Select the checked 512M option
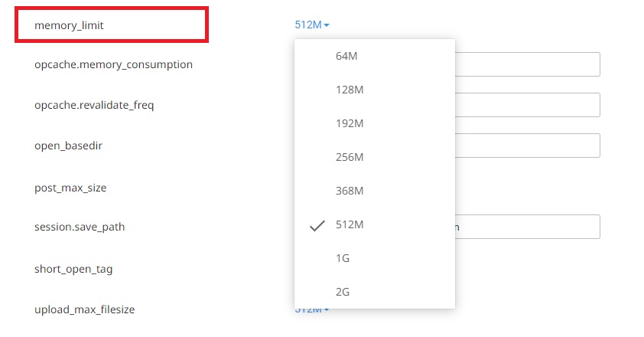The image size is (644, 337). pyautogui.click(x=375, y=224)
